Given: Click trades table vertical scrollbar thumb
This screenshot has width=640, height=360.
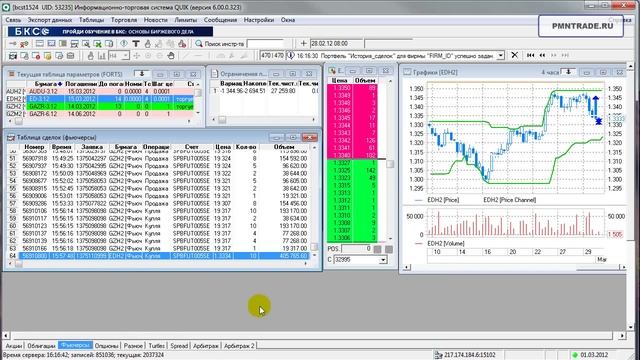Looking at the screenshot, I should click(313, 247).
